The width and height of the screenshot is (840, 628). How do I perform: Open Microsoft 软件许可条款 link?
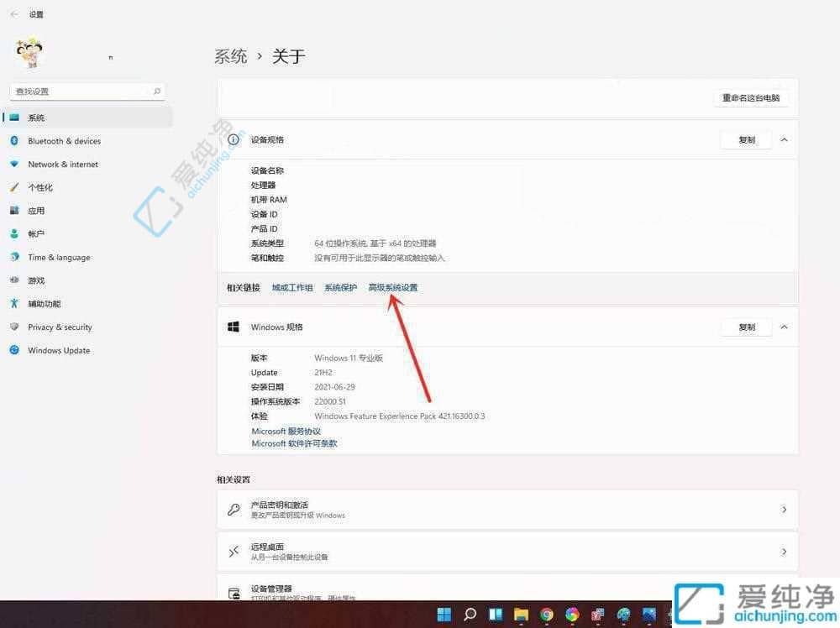295,443
